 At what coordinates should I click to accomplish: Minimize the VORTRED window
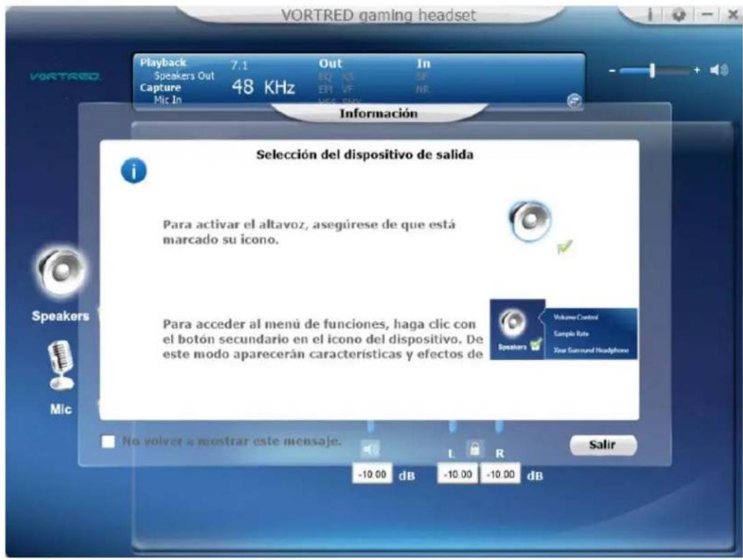pyautogui.click(x=707, y=14)
